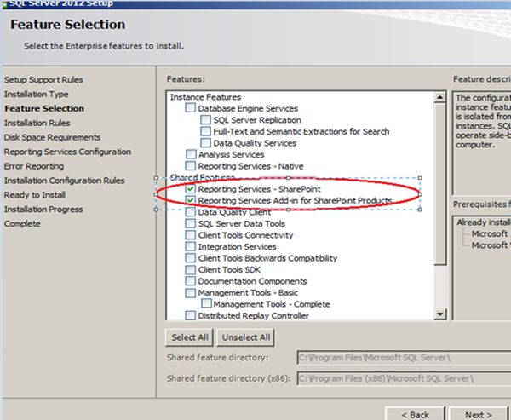Check SQL Server Replication checkbox
This screenshot has height=420, width=511.
coord(205,119)
